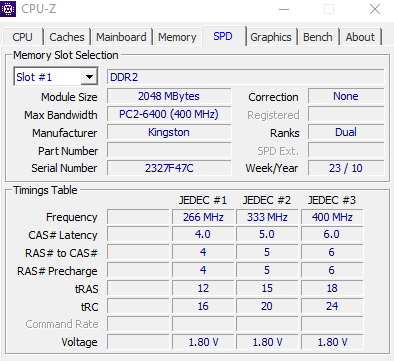Click JEDEC #3 voltage 1.80 V
Image resolution: width=394 pixels, height=361 pixels.
tap(332, 342)
